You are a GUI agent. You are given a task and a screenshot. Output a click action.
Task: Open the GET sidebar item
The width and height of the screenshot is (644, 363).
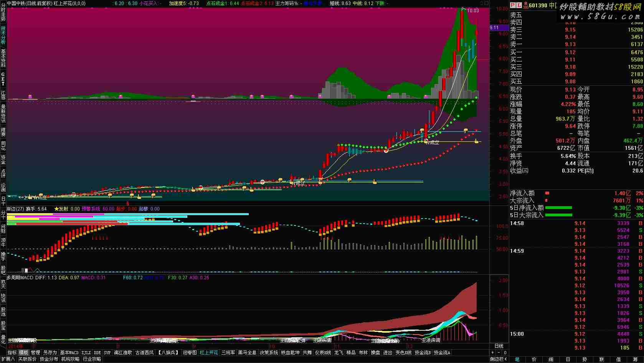3,79
